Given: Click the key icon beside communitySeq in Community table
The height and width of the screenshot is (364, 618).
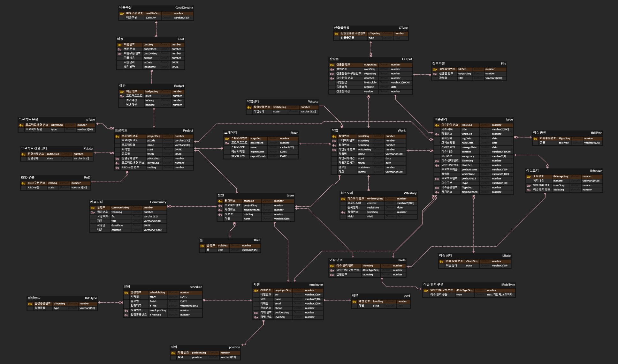Looking at the screenshot, I should (93, 208).
